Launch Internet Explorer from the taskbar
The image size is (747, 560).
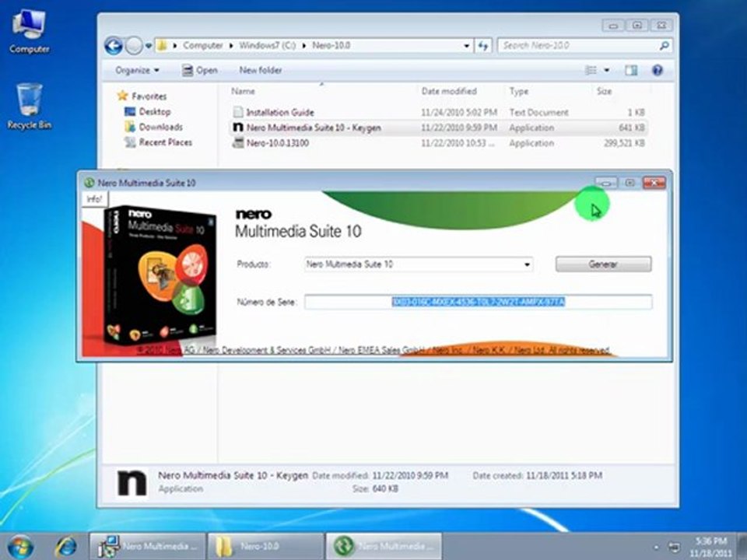65,546
